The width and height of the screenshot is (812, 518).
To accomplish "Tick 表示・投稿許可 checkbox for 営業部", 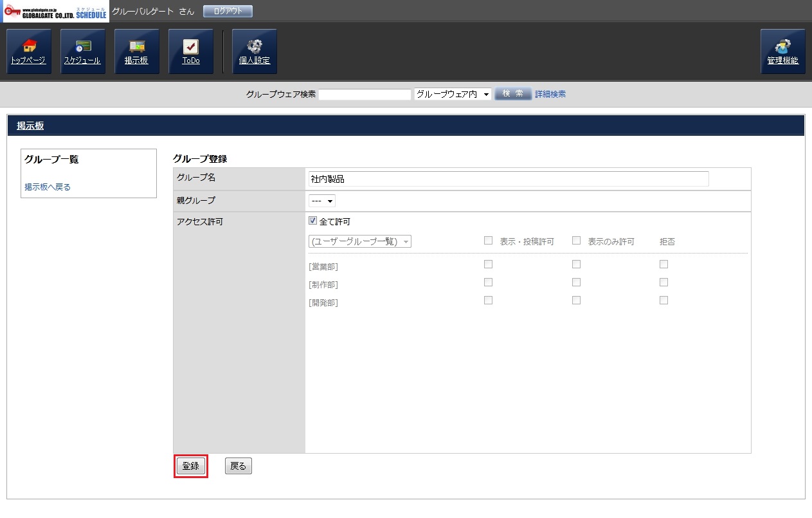I will (488, 264).
